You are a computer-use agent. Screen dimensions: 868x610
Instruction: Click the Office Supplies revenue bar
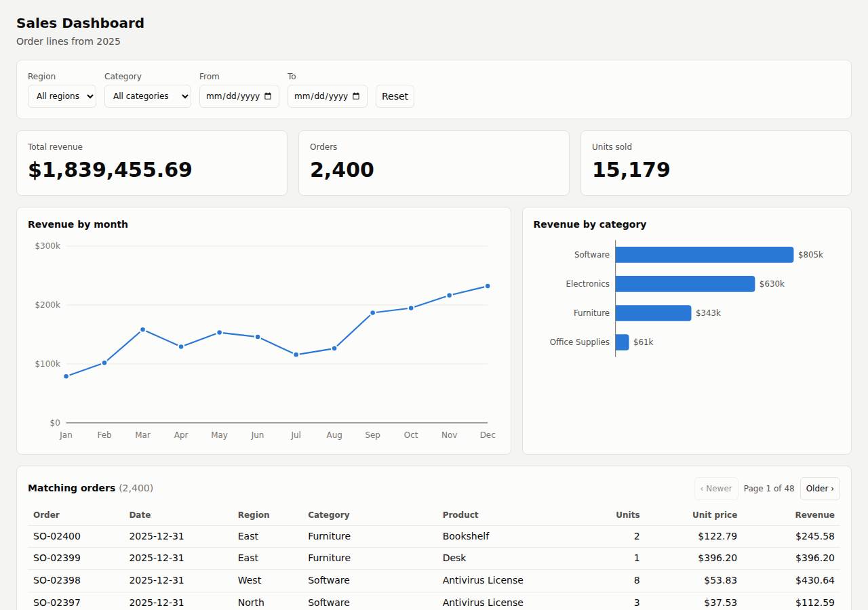point(622,342)
